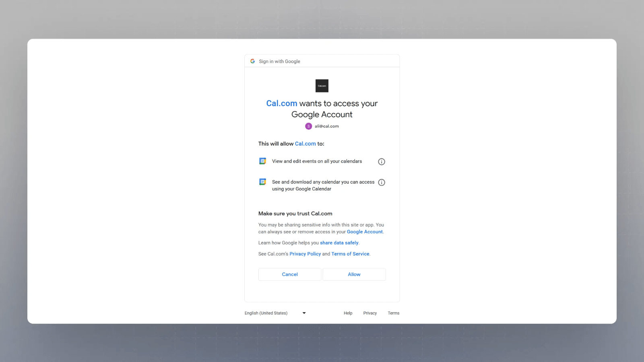Image resolution: width=644 pixels, height=362 pixels.
Task: Open the Help footer link
Action: (x=348, y=313)
